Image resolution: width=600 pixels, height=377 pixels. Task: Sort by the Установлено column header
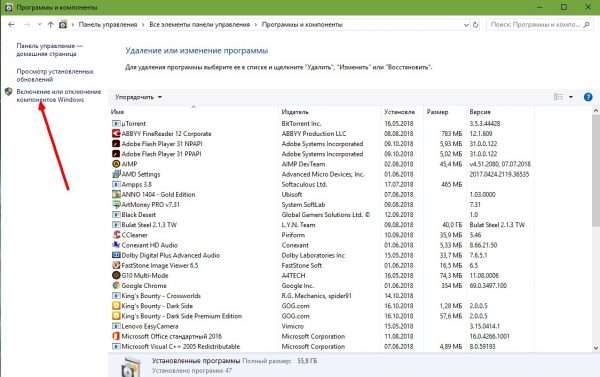(399, 112)
